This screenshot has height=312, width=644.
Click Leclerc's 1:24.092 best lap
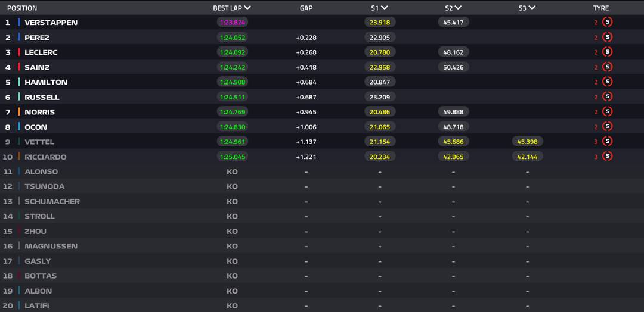click(233, 52)
